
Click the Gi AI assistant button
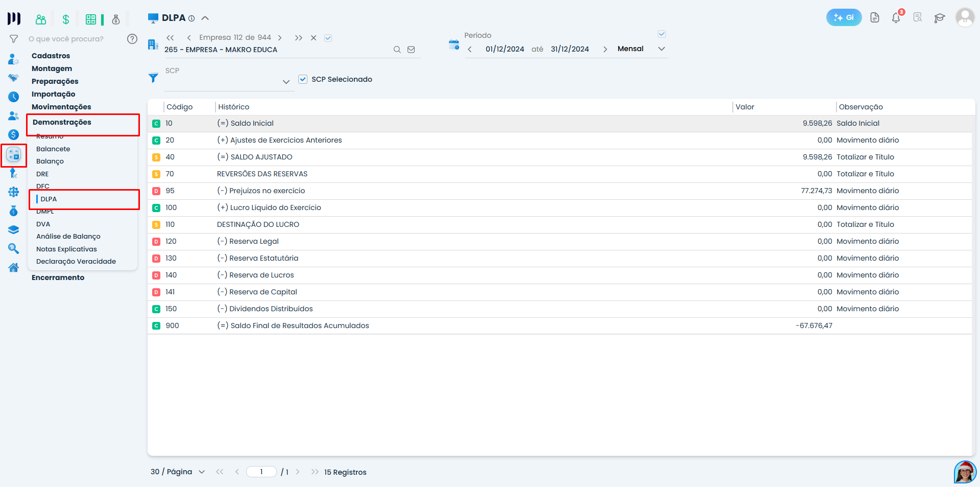click(843, 17)
